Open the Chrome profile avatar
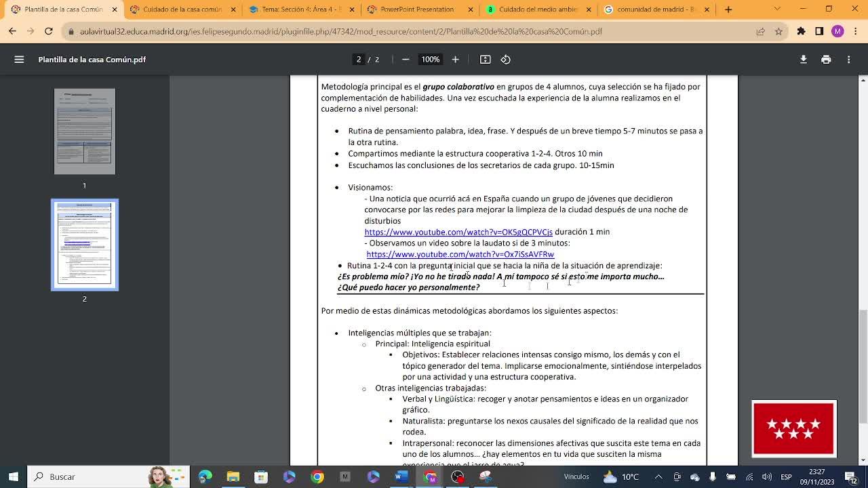The image size is (868, 488). pos(837,31)
